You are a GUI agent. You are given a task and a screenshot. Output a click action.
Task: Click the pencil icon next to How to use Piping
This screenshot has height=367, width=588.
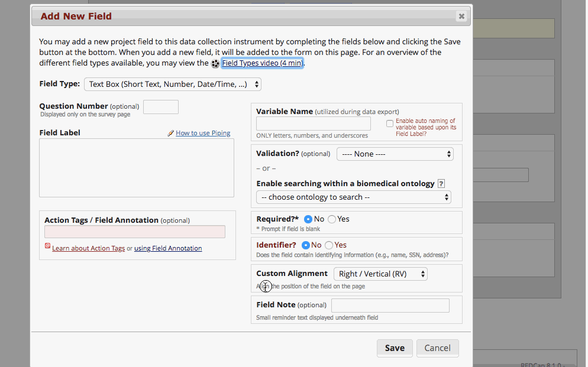pos(172,133)
